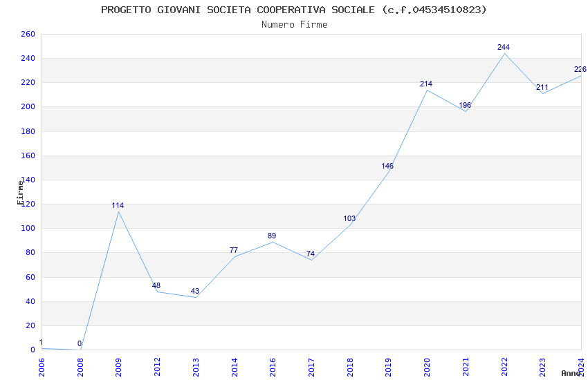This screenshot has height=380, width=588.
Task: Click the y-axis tick label 100
Action: click(x=28, y=229)
